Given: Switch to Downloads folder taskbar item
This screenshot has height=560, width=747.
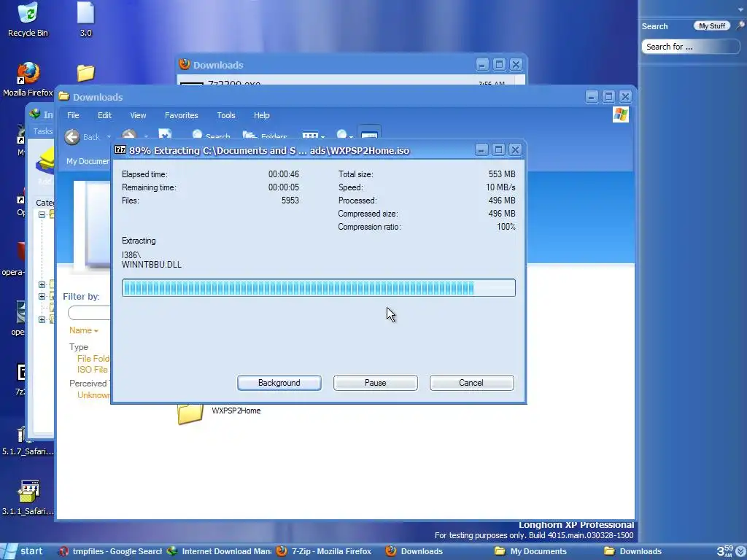Looking at the screenshot, I should [632, 551].
